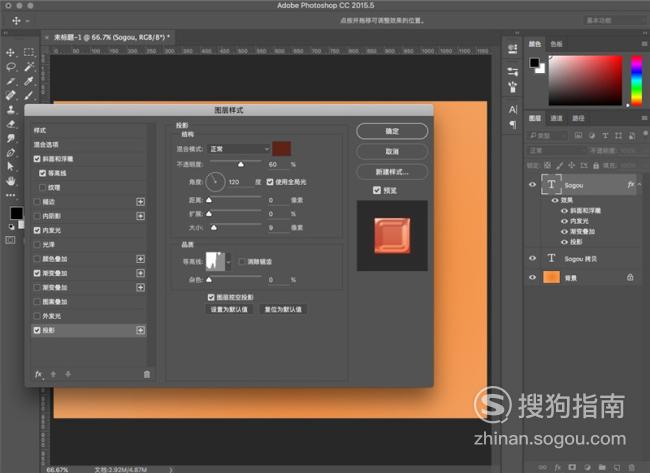This screenshot has height=473, width=650.
Task: Open the 混合模式 dropdown showing 正常
Action: (x=239, y=149)
